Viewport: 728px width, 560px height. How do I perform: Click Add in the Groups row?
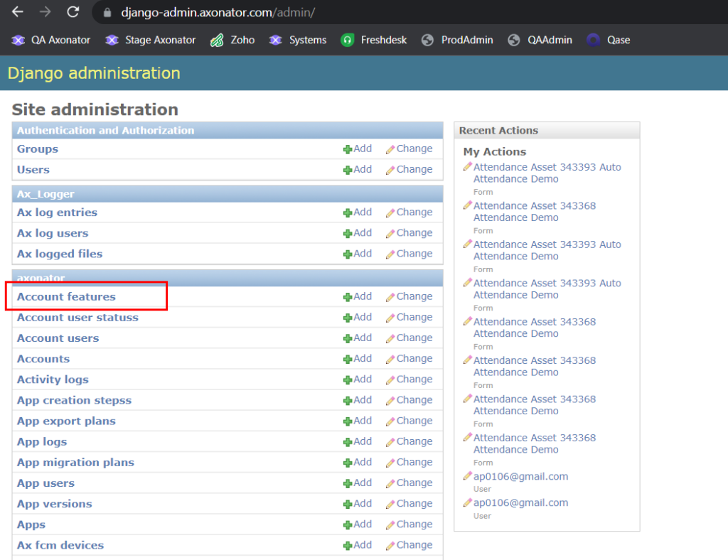pyautogui.click(x=358, y=149)
